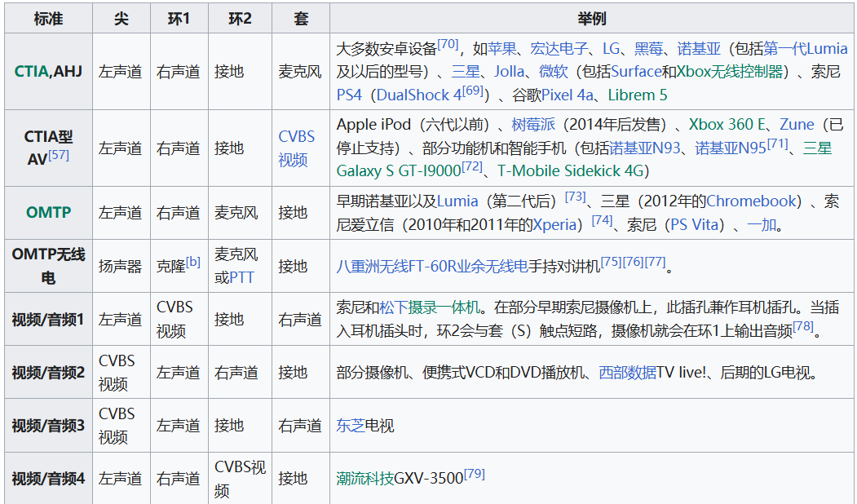857x504 pixels.
Task: Open the DualShock 4 link
Action: point(419,95)
